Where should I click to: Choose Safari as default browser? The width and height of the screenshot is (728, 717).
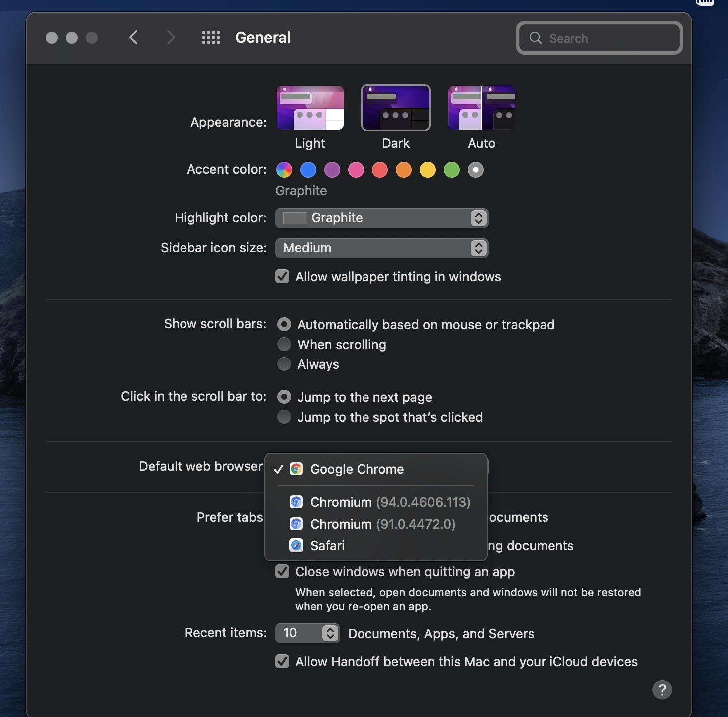point(376,546)
